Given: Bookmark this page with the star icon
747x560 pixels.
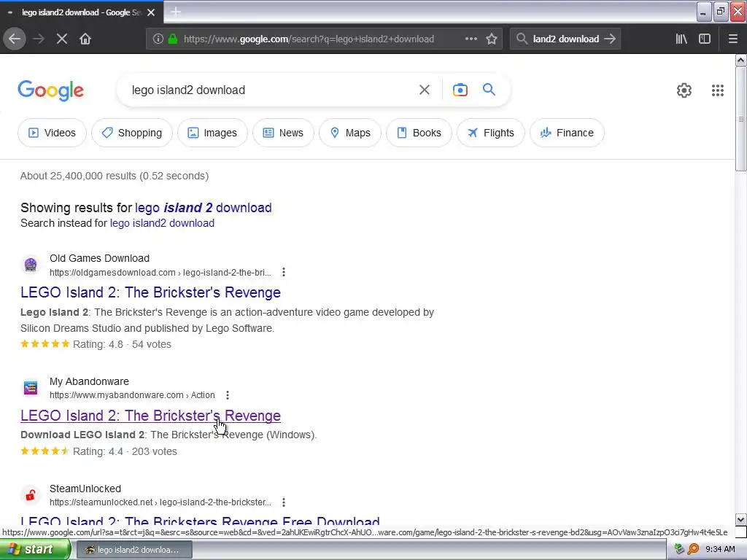Looking at the screenshot, I should (492, 39).
